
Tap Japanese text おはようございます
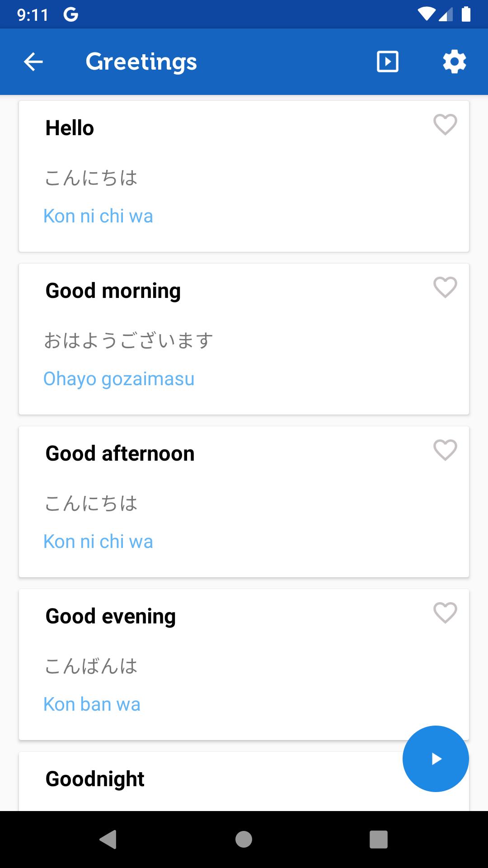pos(128,340)
